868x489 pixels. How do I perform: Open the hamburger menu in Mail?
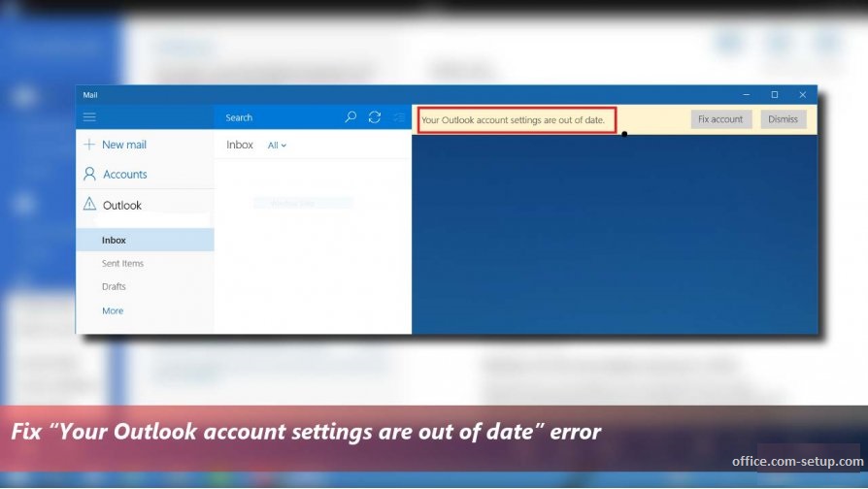[89, 117]
